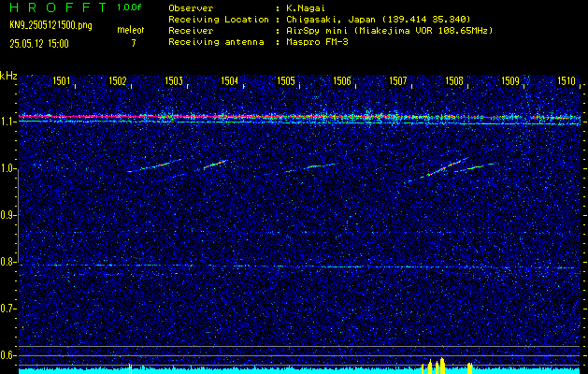Click the meteor count label
Viewport: 588px width, 374px height.
click(x=131, y=30)
